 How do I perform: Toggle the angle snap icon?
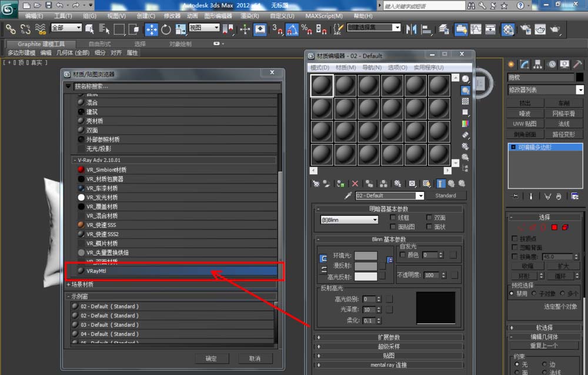pyautogui.click(x=292, y=29)
